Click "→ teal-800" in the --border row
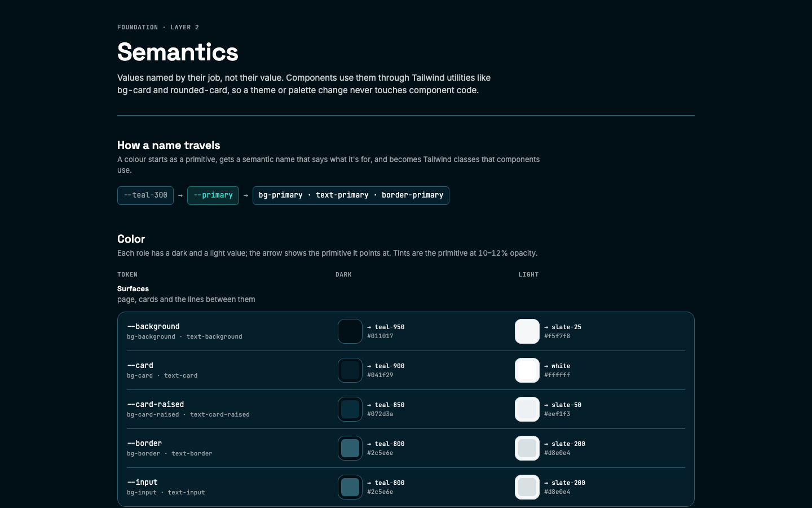812x508 pixels. tap(386, 444)
